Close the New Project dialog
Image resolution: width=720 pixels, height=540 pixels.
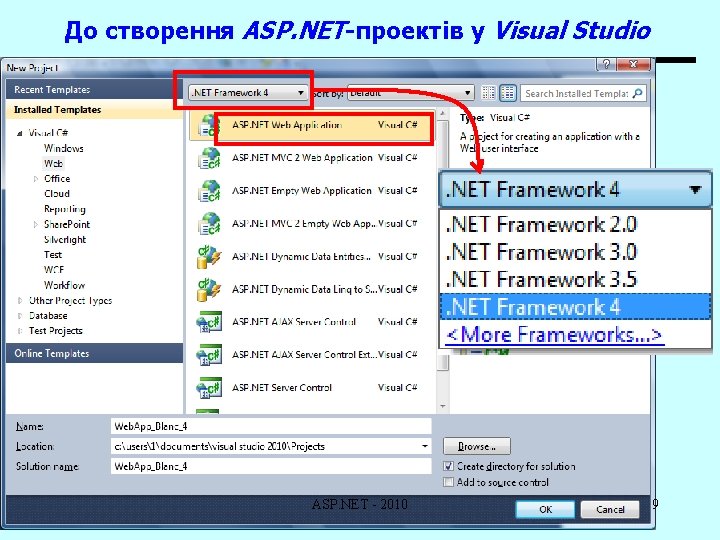point(634,64)
